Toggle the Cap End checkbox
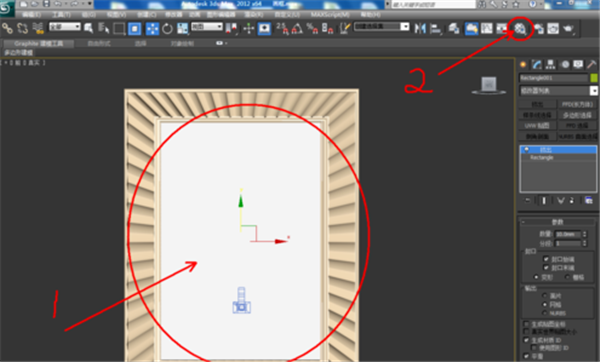Viewport: 600px width, 362px height. [546, 267]
